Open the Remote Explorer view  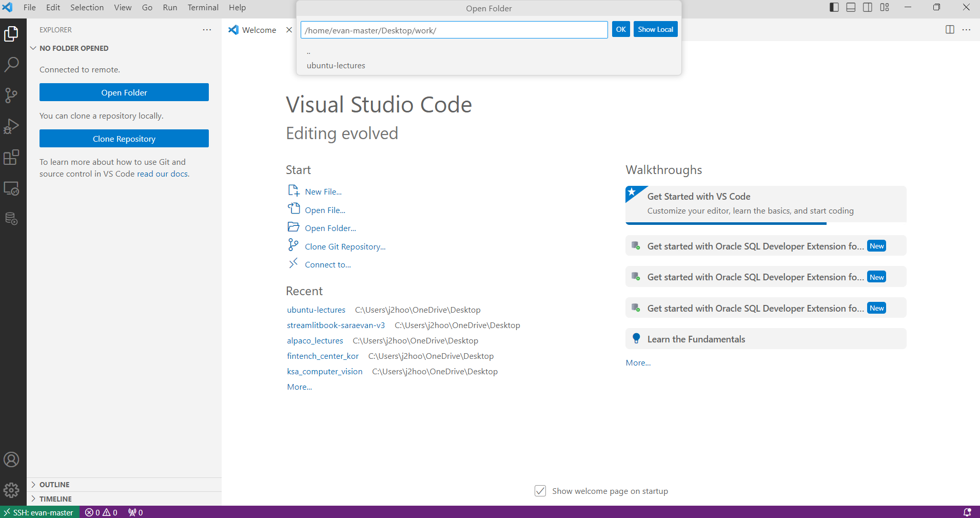click(x=11, y=188)
